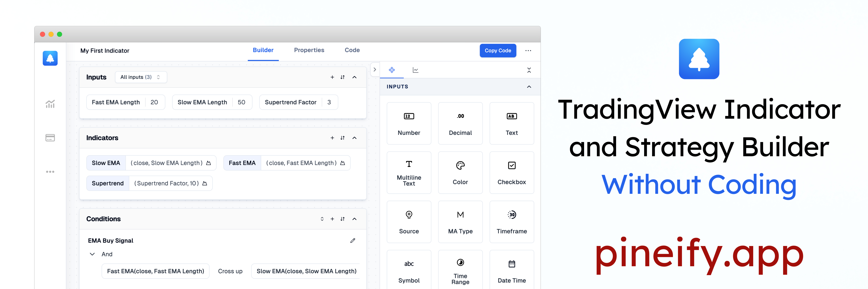Collapse the Indicators section
This screenshot has width=868, height=289.
click(x=353, y=138)
